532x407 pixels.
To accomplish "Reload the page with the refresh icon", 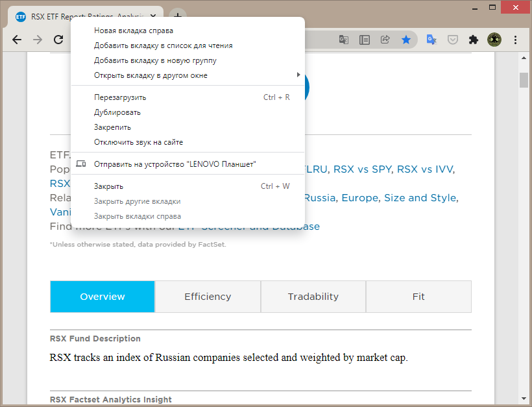I will 58,40.
